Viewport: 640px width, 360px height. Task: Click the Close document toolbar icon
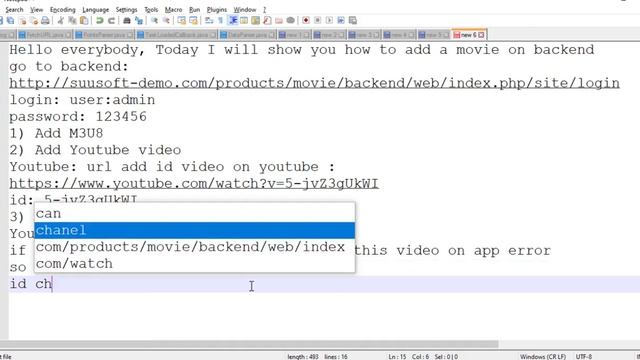pos(22,20)
